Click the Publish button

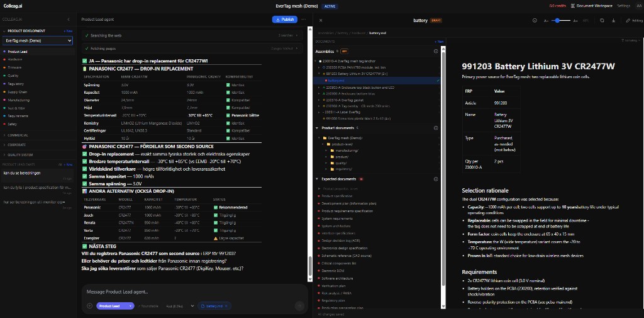tap(285, 20)
